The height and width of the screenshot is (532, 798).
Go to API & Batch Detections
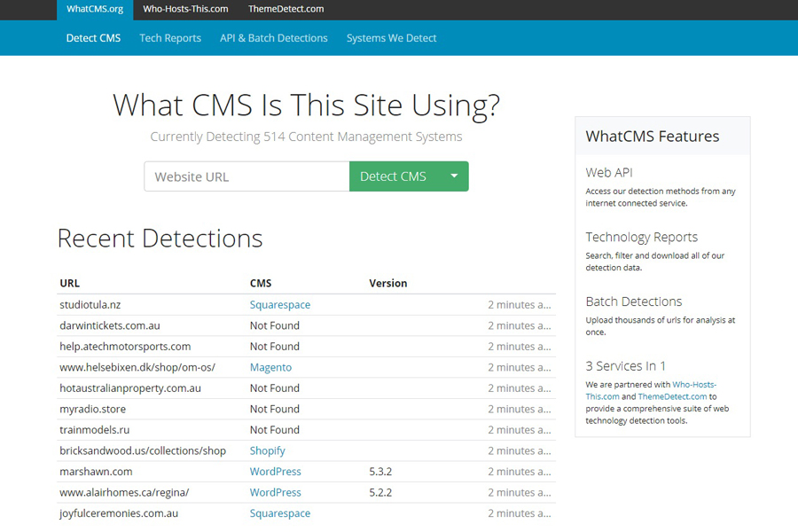pyautogui.click(x=274, y=38)
